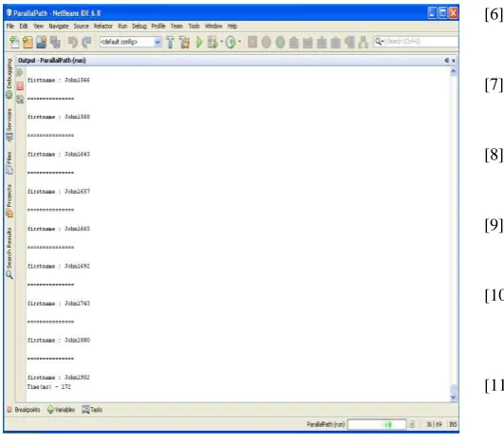Open the Edit menu
This screenshot has width=504, height=444.
coord(24,26)
